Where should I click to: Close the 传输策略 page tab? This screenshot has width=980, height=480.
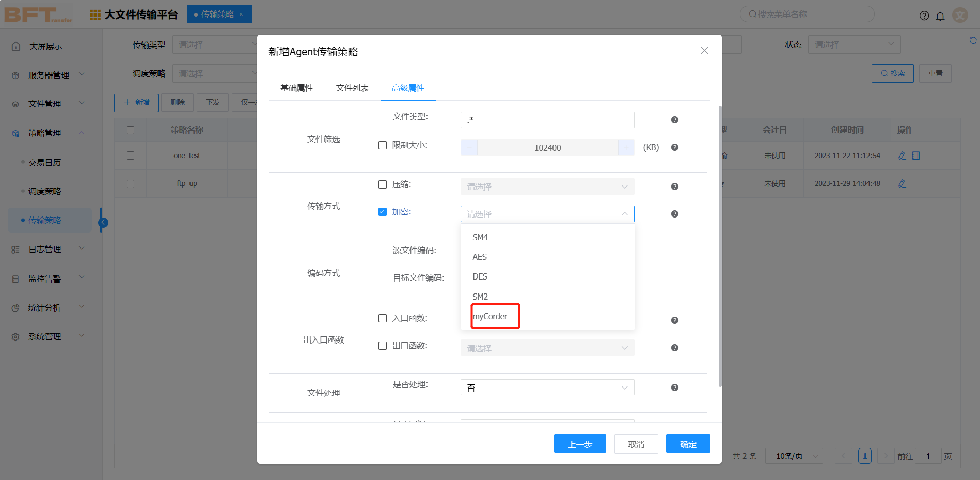[x=241, y=14]
